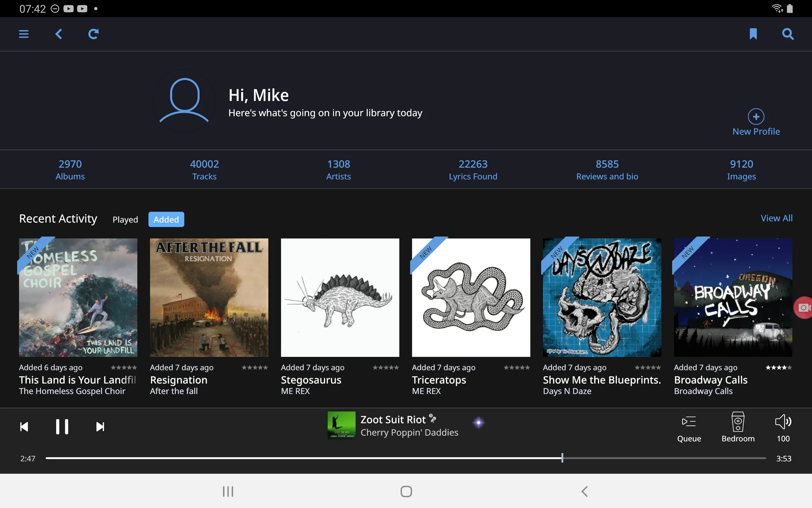
Task: Go back using the blue back arrow
Action: (x=59, y=34)
